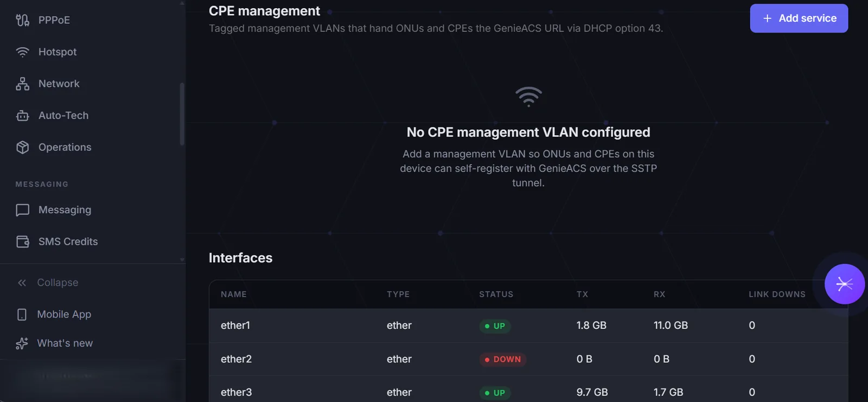Click the Auto-Tech robot icon
Viewport: 868px width, 402px height.
point(22,116)
